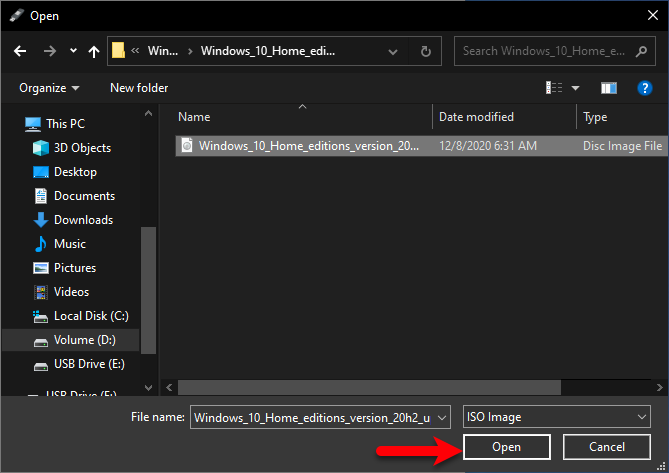This screenshot has height=473, width=669.
Task: Click the Disc Image File type cell
Action: (x=622, y=146)
